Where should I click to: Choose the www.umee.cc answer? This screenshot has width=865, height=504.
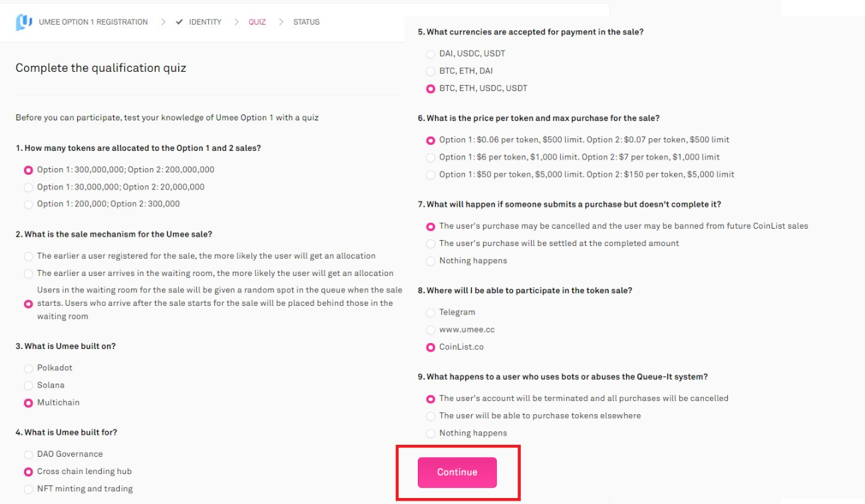click(431, 330)
